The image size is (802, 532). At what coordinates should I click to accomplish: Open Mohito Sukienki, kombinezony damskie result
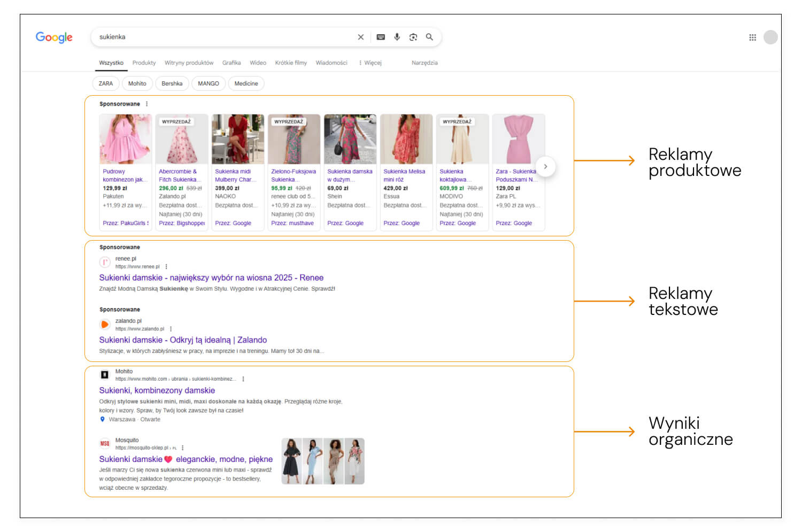click(157, 390)
